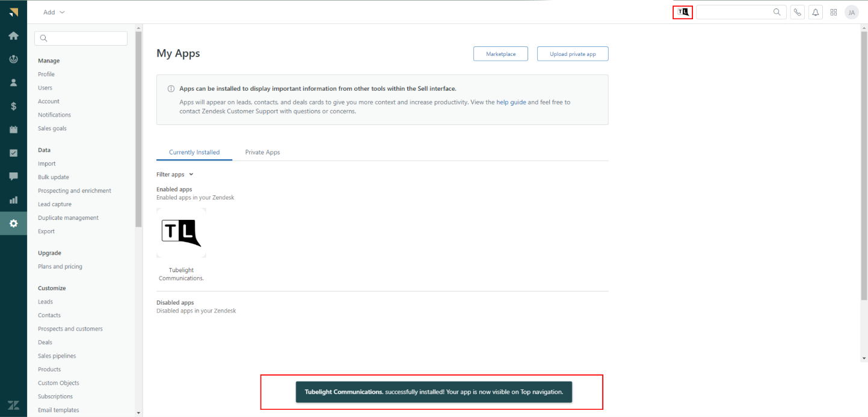868x417 pixels.
Task: Open the Zendesk products grid icon
Action: click(x=834, y=12)
